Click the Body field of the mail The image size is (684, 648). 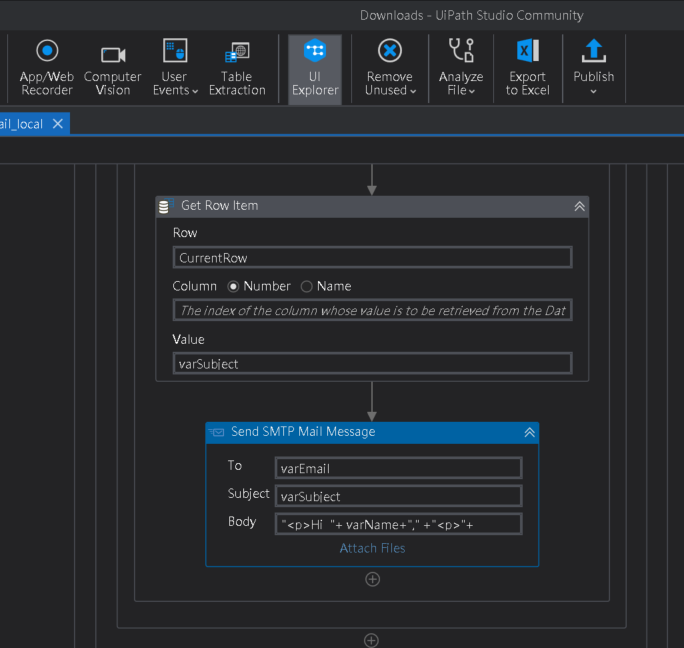[x=398, y=524]
